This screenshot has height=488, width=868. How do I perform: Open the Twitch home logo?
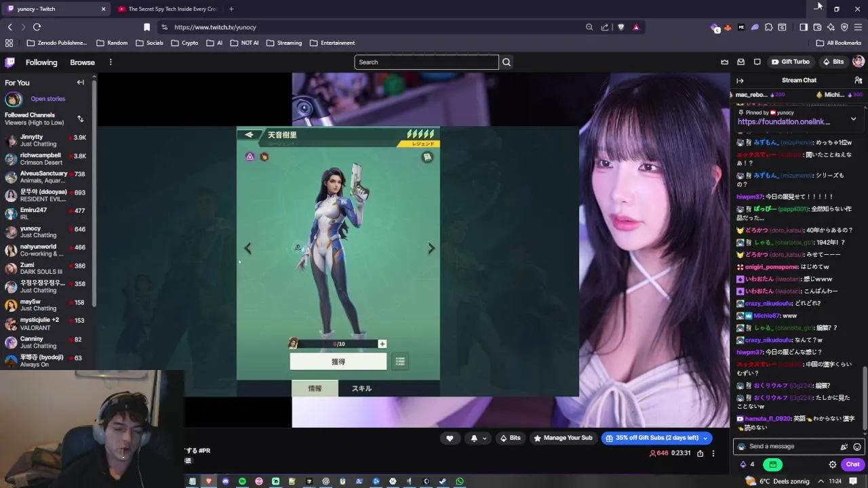coord(9,62)
